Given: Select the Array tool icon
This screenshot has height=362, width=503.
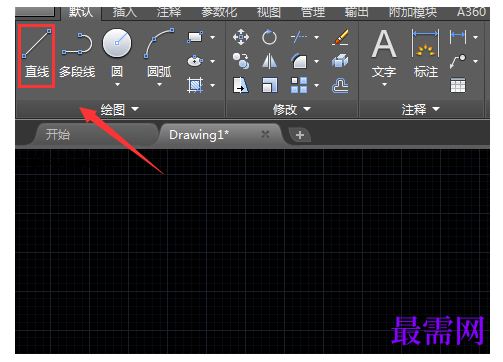Looking at the screenshot, I should click(299, 85).
